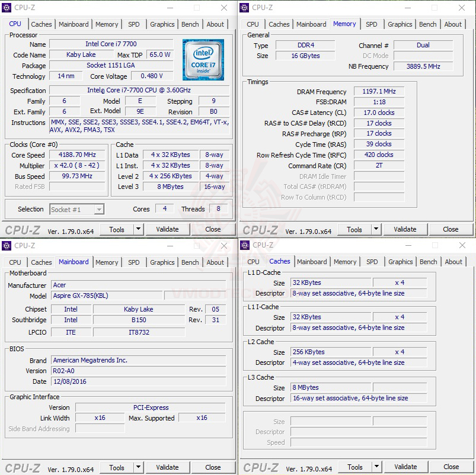Click the 3889.5 MHz NB frequency value
The width and height of the screenshot is (476, 475).
pos(423,66)
